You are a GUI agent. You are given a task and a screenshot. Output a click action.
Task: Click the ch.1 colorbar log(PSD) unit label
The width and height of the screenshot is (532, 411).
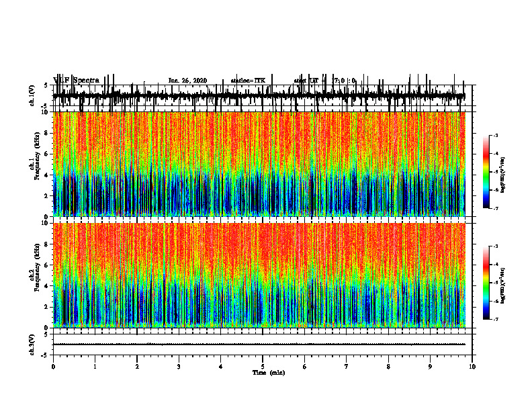(502, 175)
